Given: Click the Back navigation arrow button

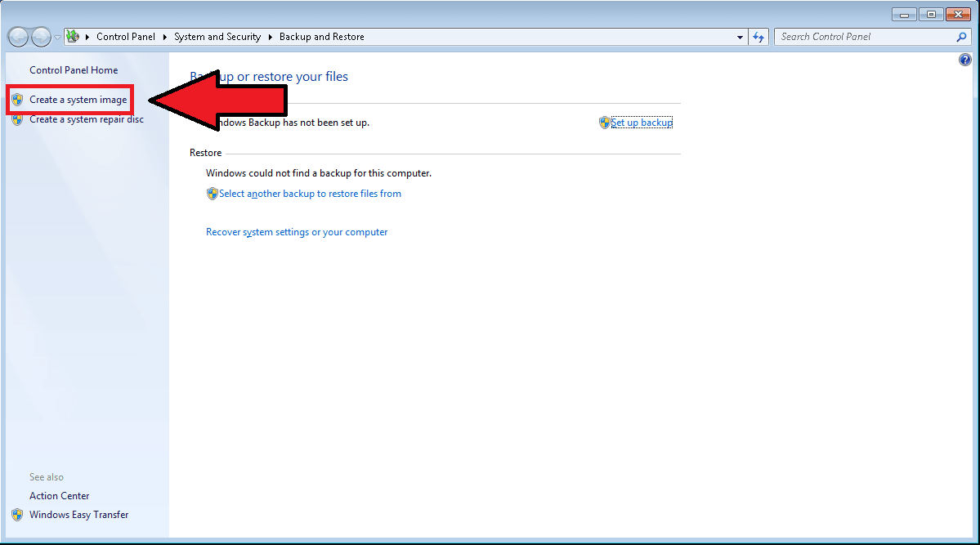Looking at the screenshot, I should [18, 37].
